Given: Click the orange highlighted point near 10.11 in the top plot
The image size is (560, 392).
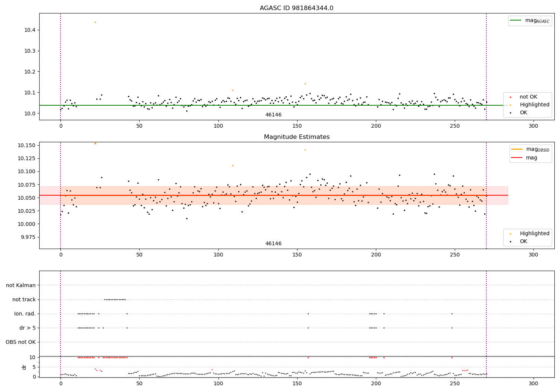Looking at the screenshot, I should [x=233, y=90].
